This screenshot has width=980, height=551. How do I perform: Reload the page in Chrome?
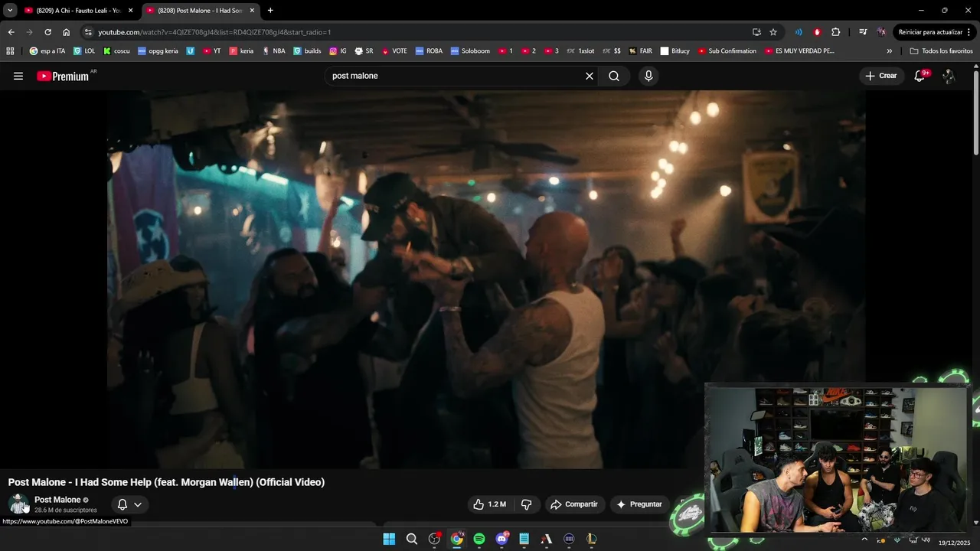point(47,32)
